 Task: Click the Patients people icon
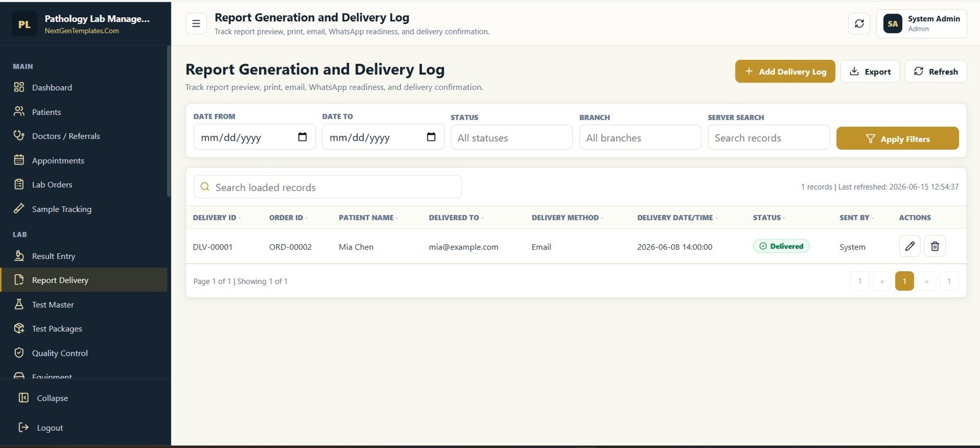tap(19, 111)
